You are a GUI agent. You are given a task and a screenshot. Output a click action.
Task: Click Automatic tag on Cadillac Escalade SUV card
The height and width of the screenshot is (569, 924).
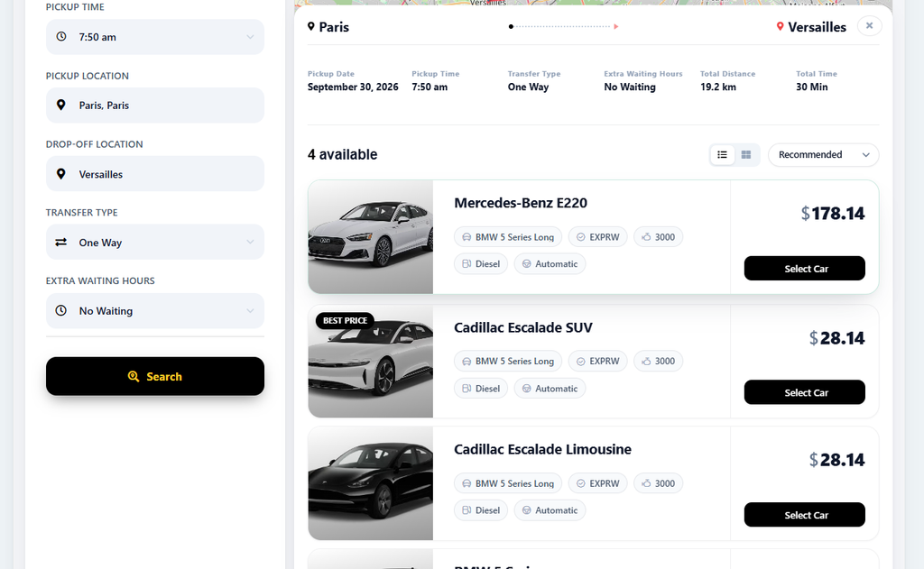point(550,389)
